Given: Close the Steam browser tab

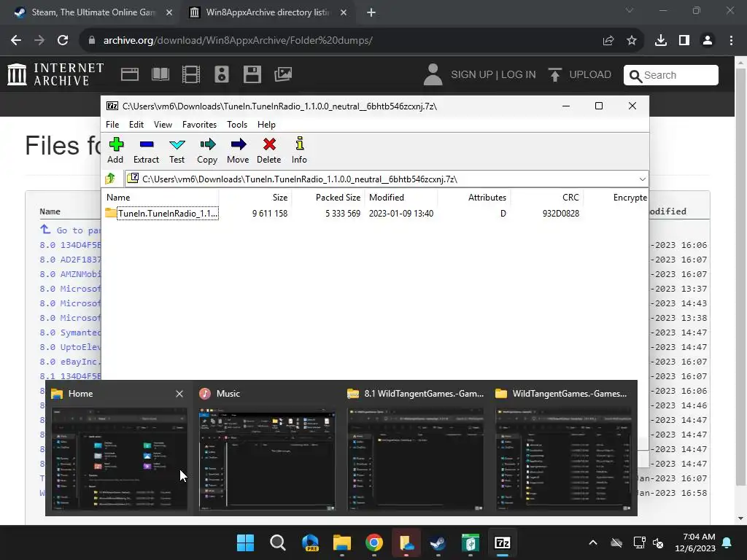Looking at the screenshot, I should (x=169, y=12).
